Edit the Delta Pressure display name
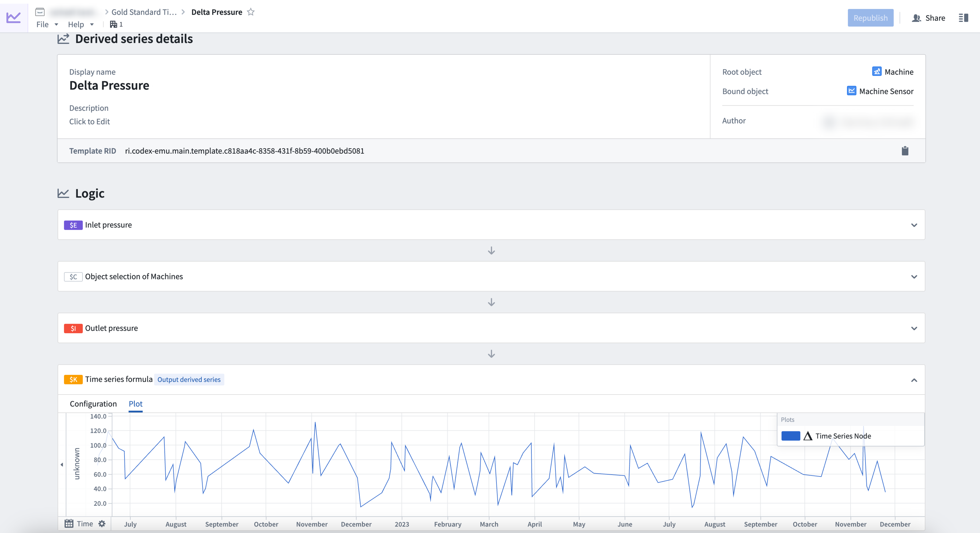 click(109, 85)
